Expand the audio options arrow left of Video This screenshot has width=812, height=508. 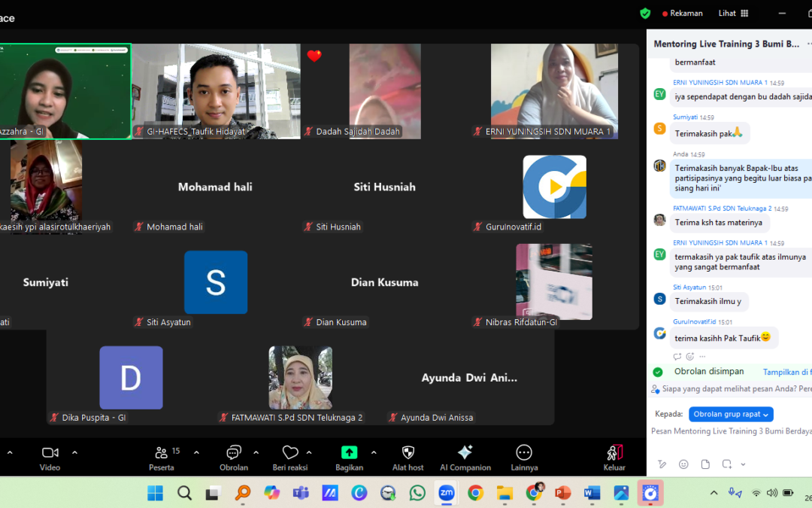pyautogui.click(x=10, y=452)
